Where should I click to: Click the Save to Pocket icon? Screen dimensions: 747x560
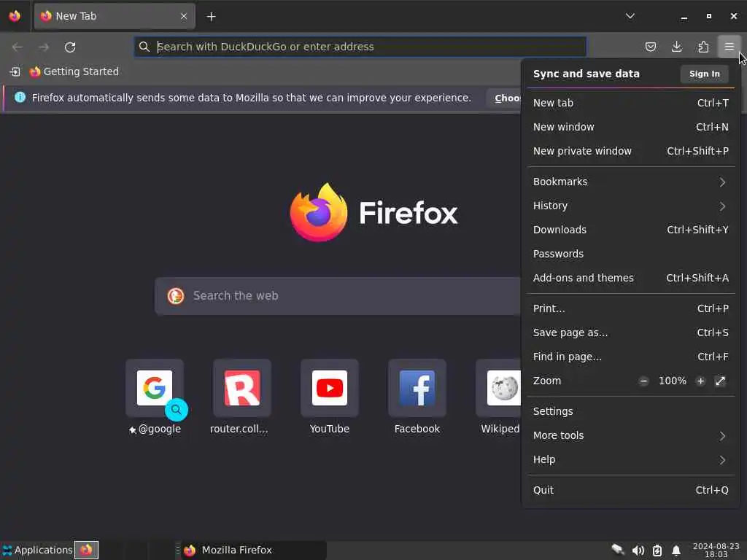click(650, 47)
